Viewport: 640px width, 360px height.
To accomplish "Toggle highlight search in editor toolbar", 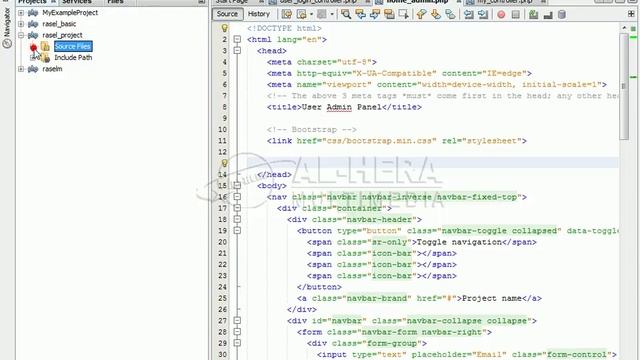I will [389, 15].
